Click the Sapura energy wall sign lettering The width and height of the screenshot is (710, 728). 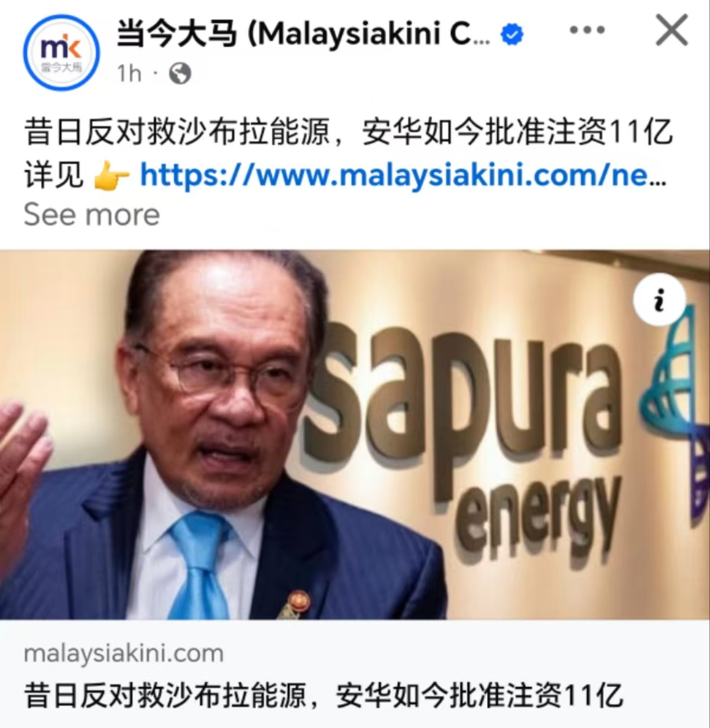(461, 438)
